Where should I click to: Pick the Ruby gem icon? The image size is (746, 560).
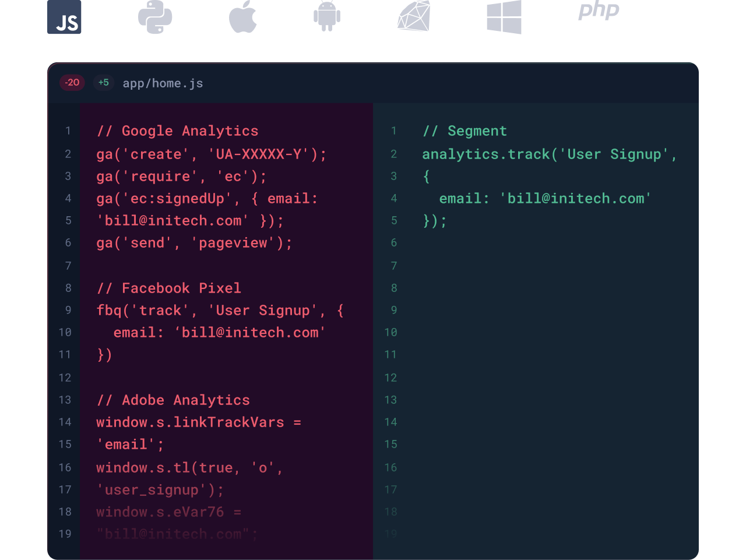414,16
